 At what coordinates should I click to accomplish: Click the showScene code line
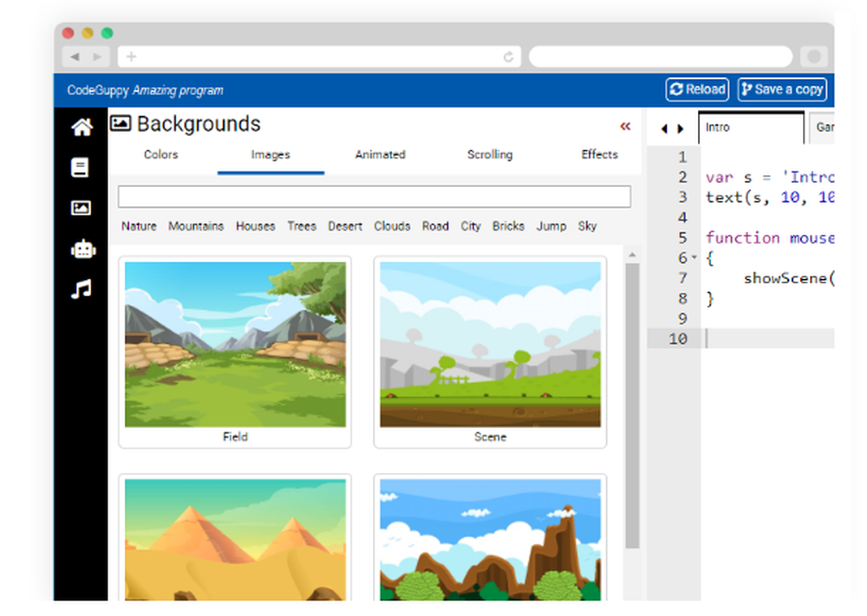(788, 278)
